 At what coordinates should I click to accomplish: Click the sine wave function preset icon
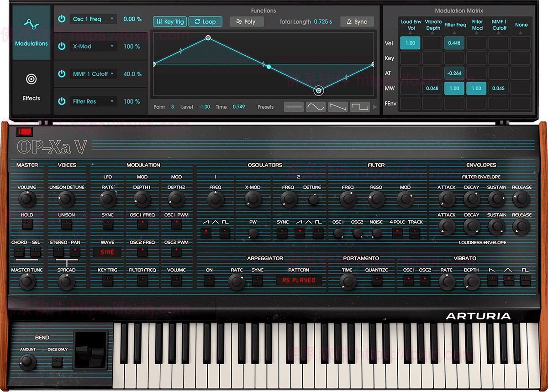point(315,106)
